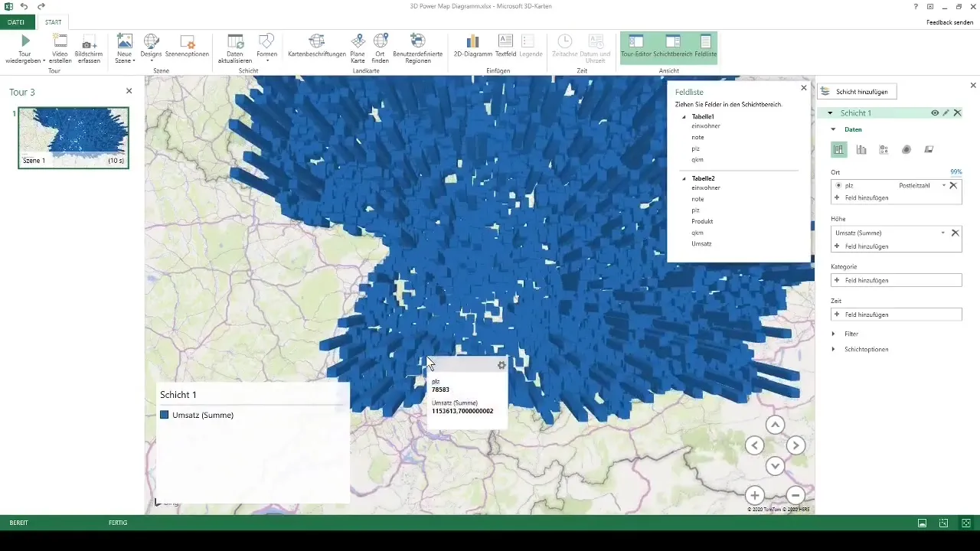Select heat map chart type
This screenshot has width=980, height=551.
pyautogui.click(x=906, y=149)
